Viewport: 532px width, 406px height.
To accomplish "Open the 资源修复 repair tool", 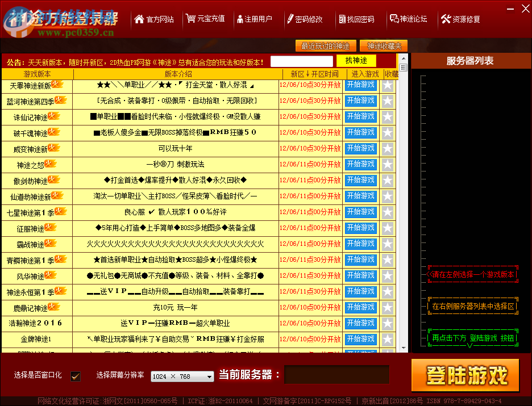I will (460, 19).
